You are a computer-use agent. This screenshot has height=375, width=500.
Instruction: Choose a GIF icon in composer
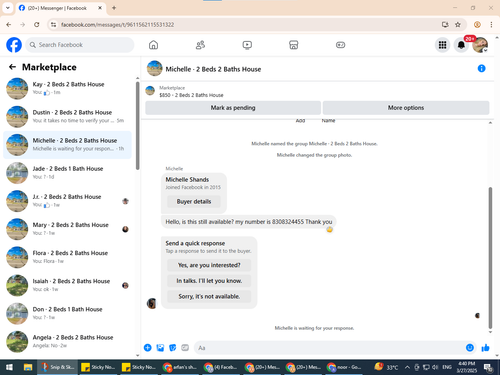[185, 348]
